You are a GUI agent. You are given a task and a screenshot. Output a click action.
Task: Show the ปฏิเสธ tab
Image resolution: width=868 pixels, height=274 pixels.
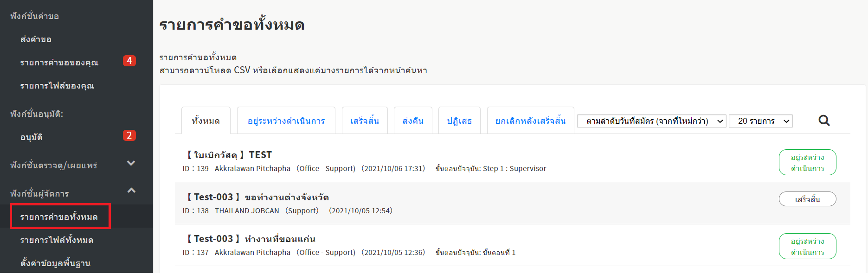click(459, 121)
